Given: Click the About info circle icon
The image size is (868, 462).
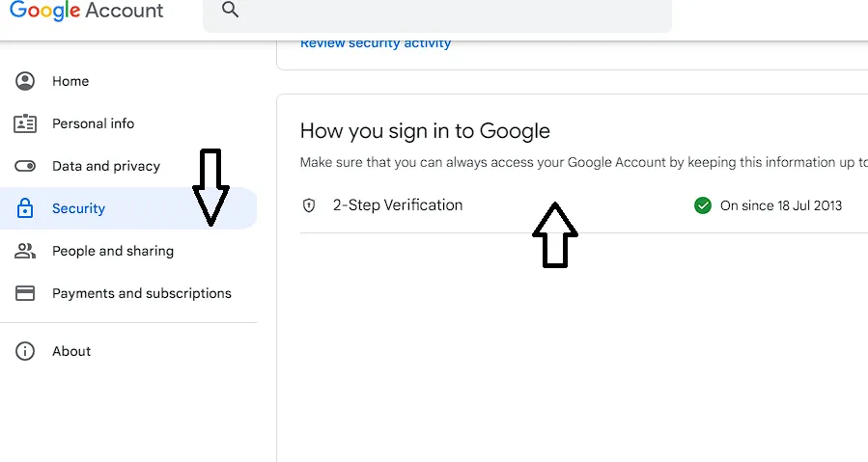Looking at the screenshot, I should click(x=25, y=351).
